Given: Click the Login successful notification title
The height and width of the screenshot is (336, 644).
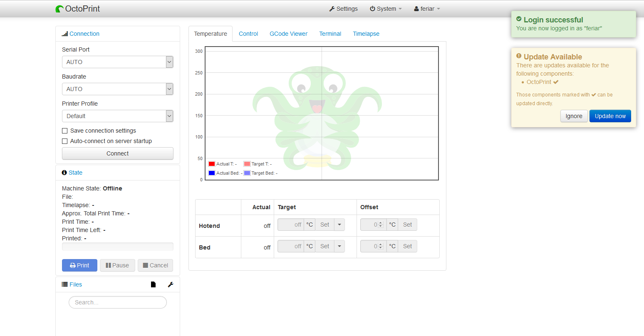Looking at the screenshot, I should coord(553,20).
